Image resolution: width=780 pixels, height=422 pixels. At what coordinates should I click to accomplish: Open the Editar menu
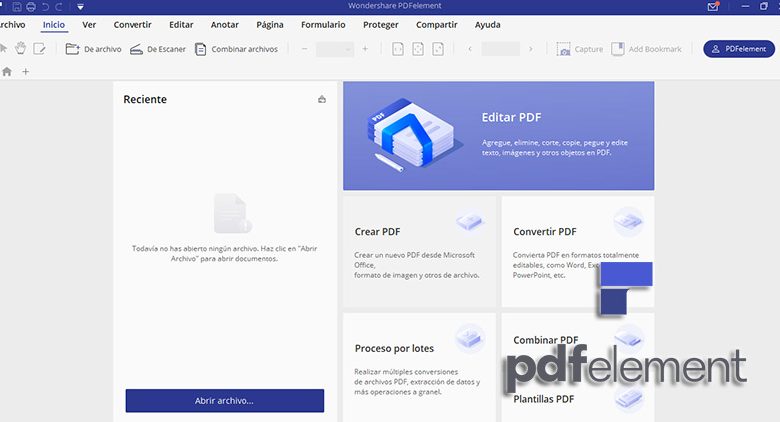[x=181, y=24]
